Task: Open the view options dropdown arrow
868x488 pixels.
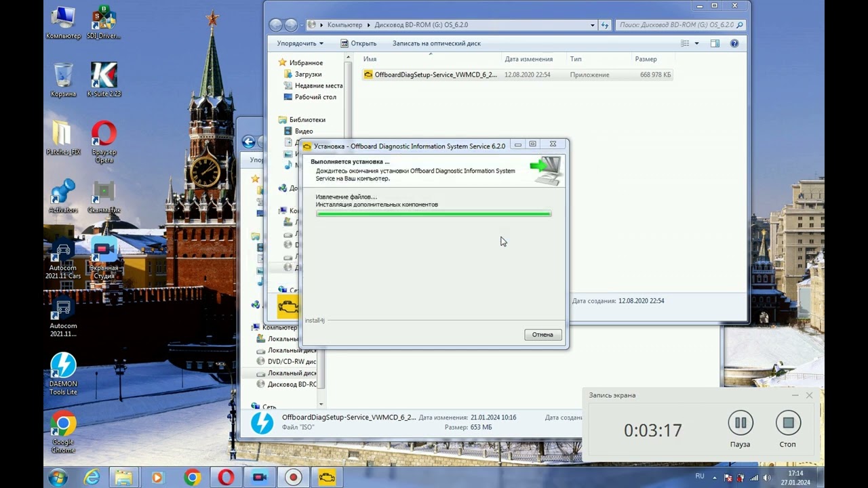Action: tap(696, 43)
